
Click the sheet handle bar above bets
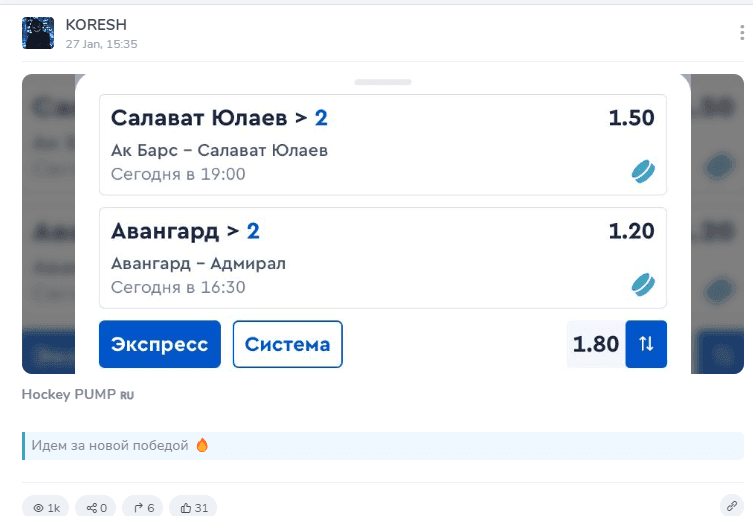point(383,82)
